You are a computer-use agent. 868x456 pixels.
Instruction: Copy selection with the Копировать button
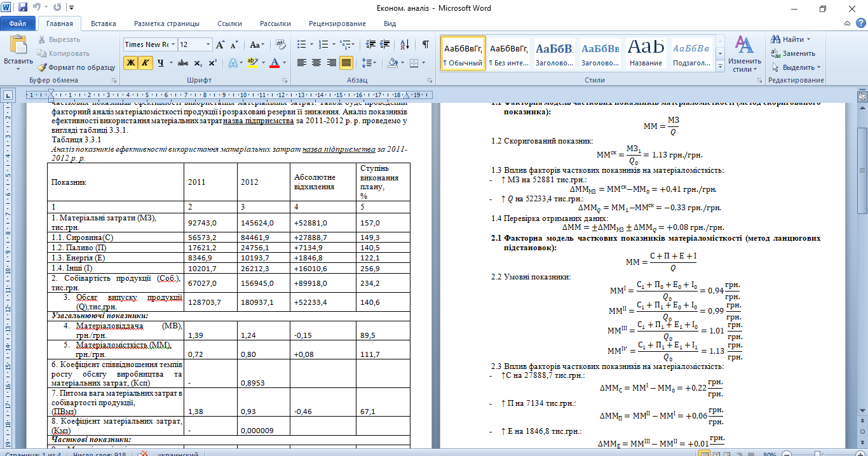pyautogui.click(x=64, y=53)
